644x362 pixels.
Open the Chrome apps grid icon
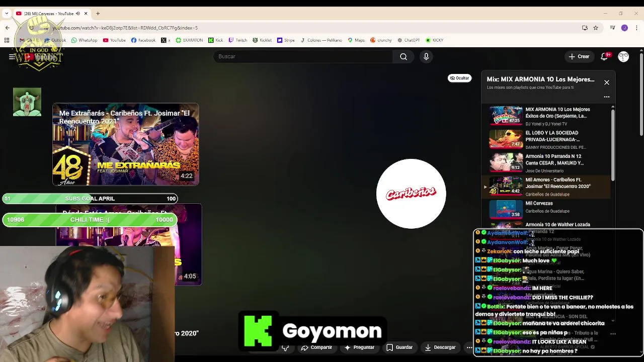(7, 40)
